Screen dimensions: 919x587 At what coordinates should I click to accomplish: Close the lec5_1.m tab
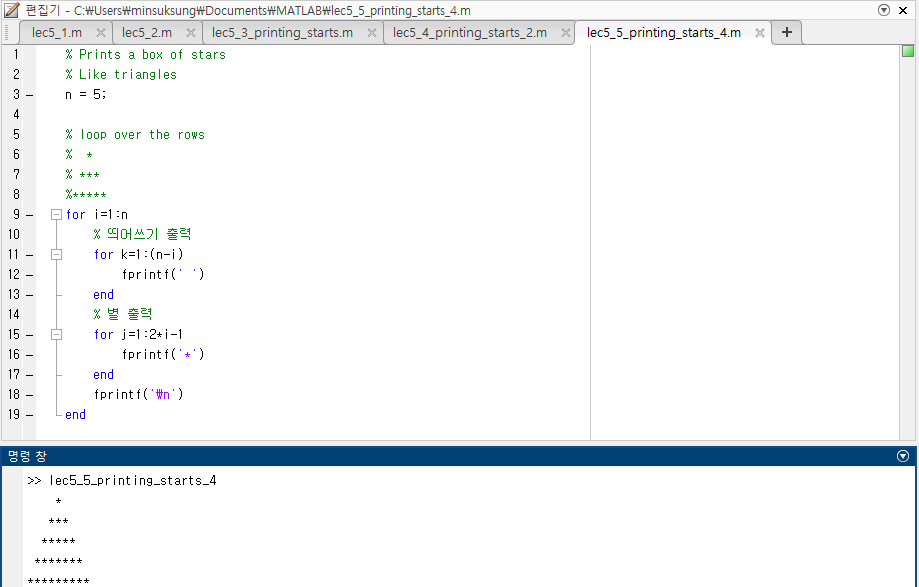point(101,33)
